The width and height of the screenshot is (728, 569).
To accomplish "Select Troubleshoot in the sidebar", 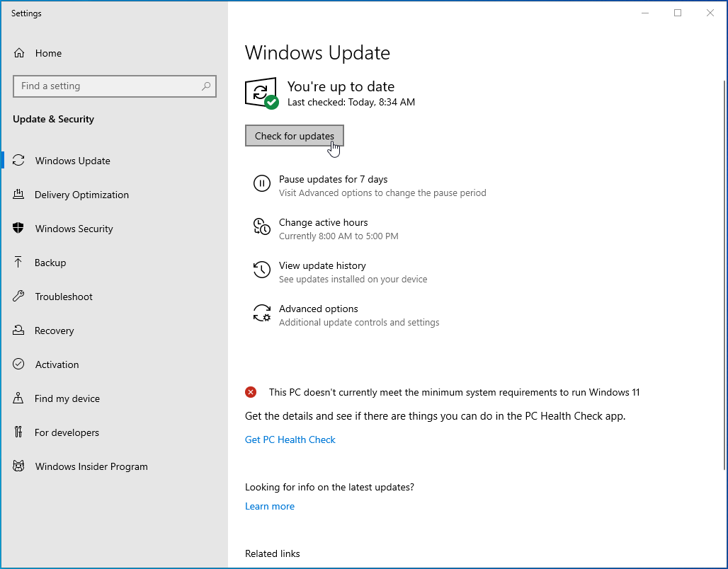I will (x=64, y=296).
